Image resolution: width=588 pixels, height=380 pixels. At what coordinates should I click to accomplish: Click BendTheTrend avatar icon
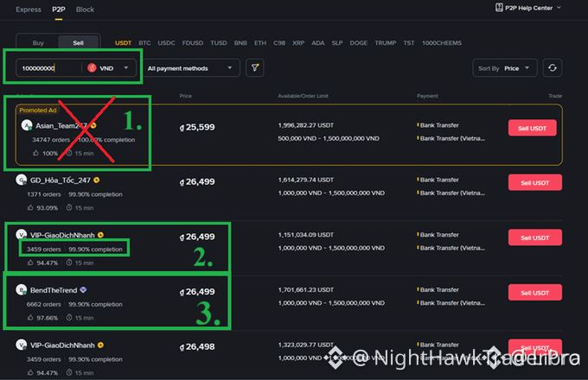[22, 290]
